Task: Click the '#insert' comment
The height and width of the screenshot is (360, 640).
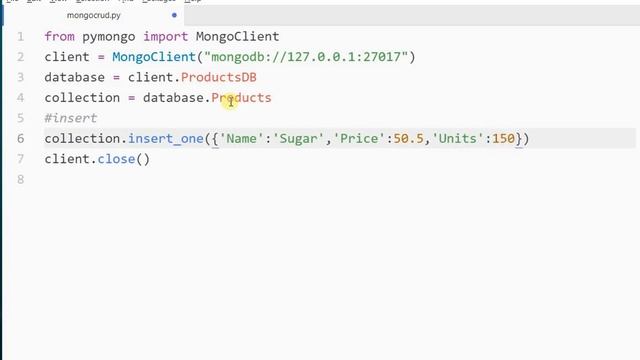Action: 71,118
